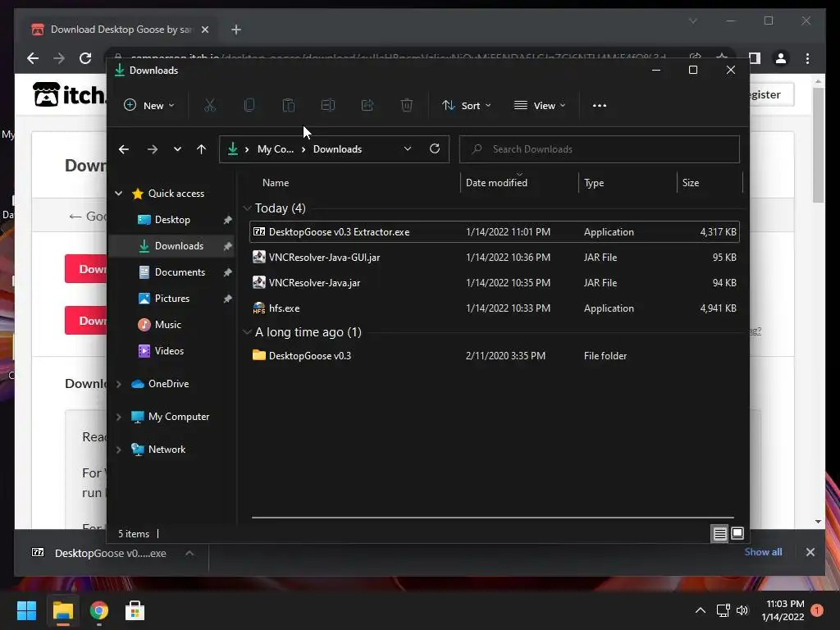Click the Copy icon in toolbar
This screenshot has width=840, height=630.
(x=249, y=106)
